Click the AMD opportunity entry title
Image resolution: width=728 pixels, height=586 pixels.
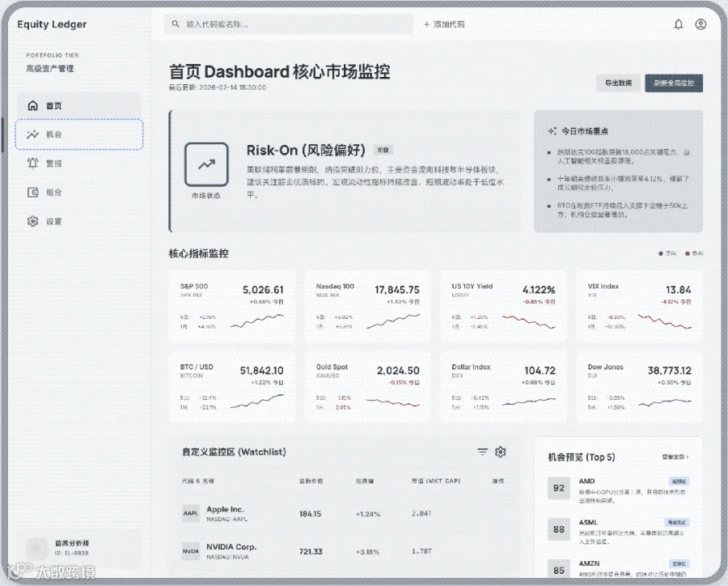coord(587,481)
